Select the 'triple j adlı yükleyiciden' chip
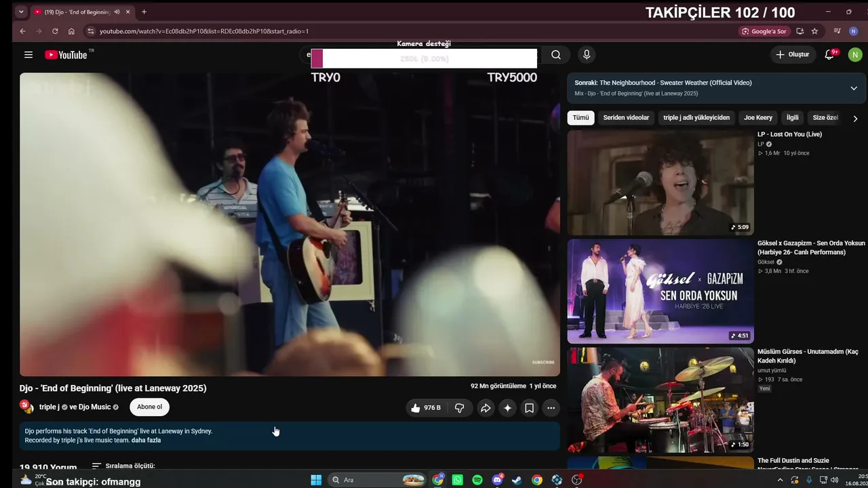 [x=696, y=118]
